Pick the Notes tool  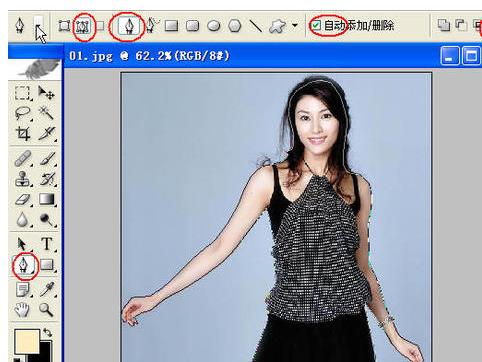click(23, 290)
